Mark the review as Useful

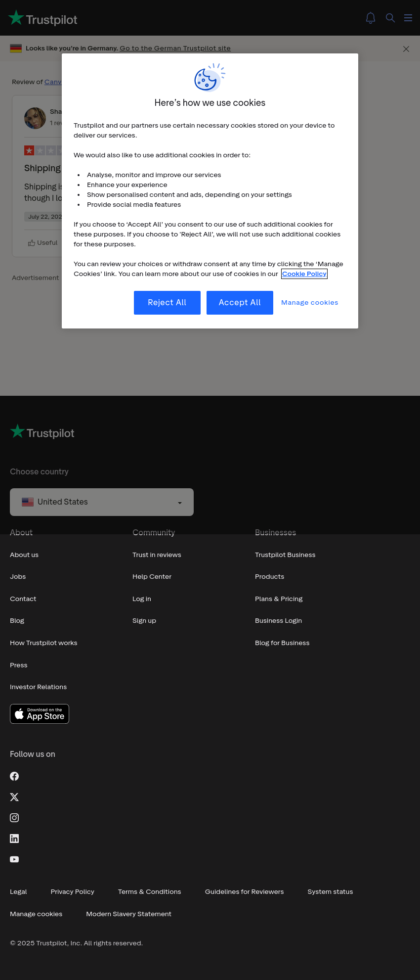point(42,243)
